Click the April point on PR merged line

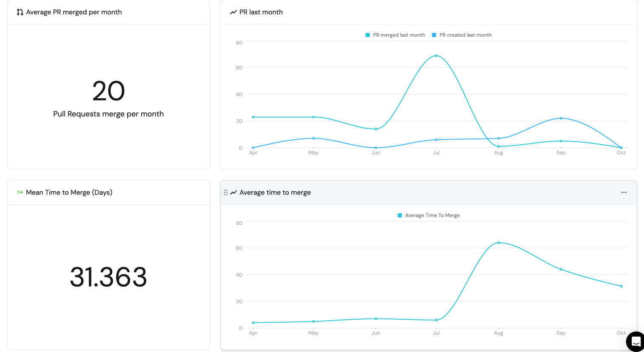pos(253,117)
